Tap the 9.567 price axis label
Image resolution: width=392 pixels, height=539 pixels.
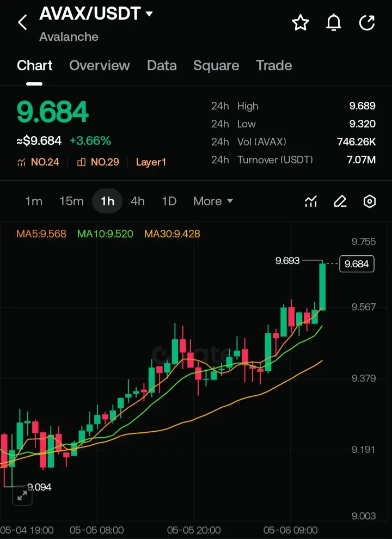tap(364, 307)
